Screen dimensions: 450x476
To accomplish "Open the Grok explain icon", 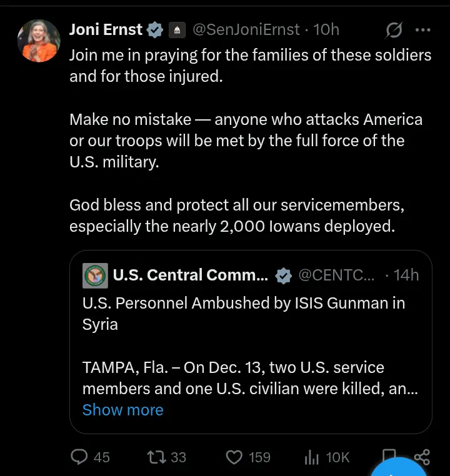I will [394, 29].
